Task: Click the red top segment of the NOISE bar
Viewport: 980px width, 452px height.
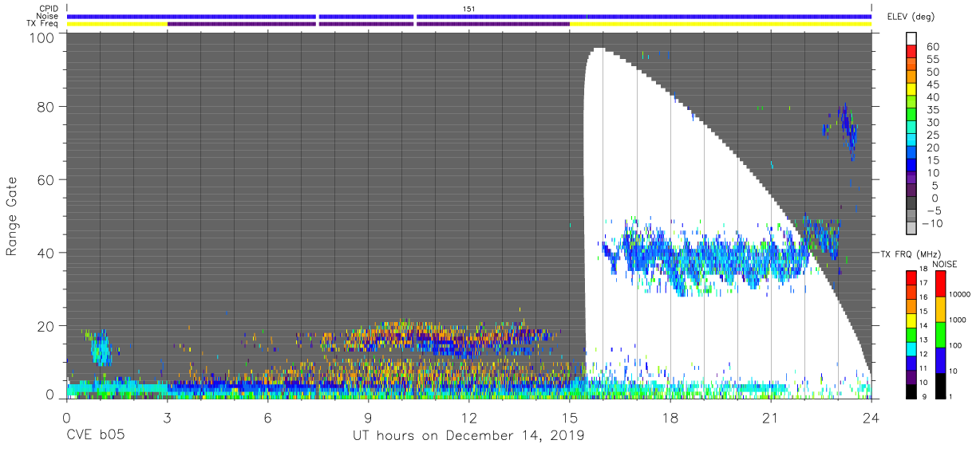Action: [941, 284]
